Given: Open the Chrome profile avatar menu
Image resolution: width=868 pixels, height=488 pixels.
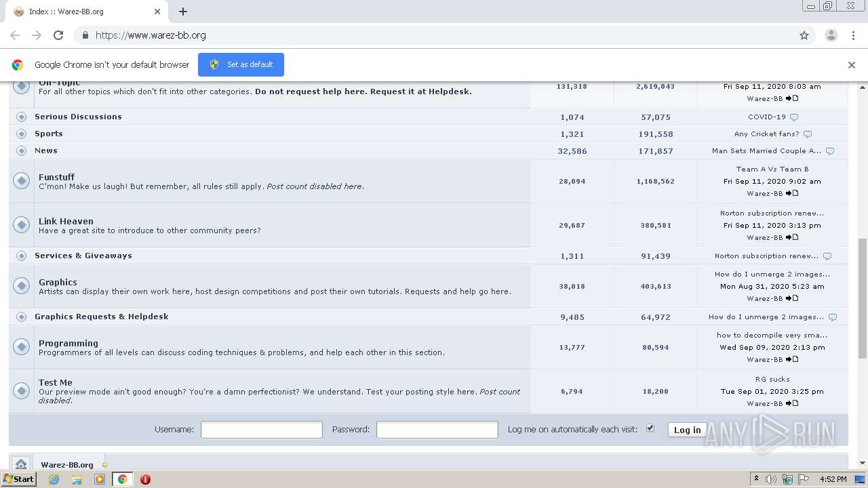Looking at the screenshot, I should pyautogui.click(x=831, y=35).
